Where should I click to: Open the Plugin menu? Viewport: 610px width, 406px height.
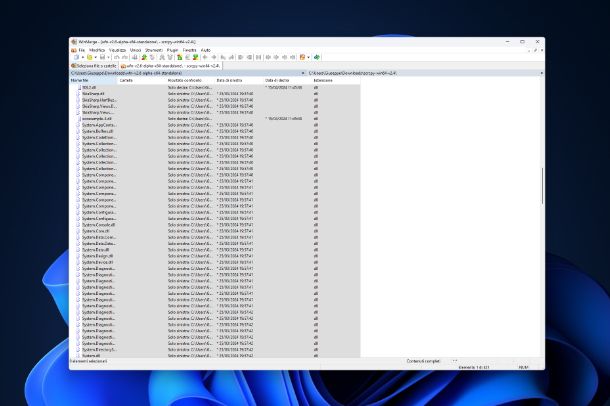coord(172,50)
